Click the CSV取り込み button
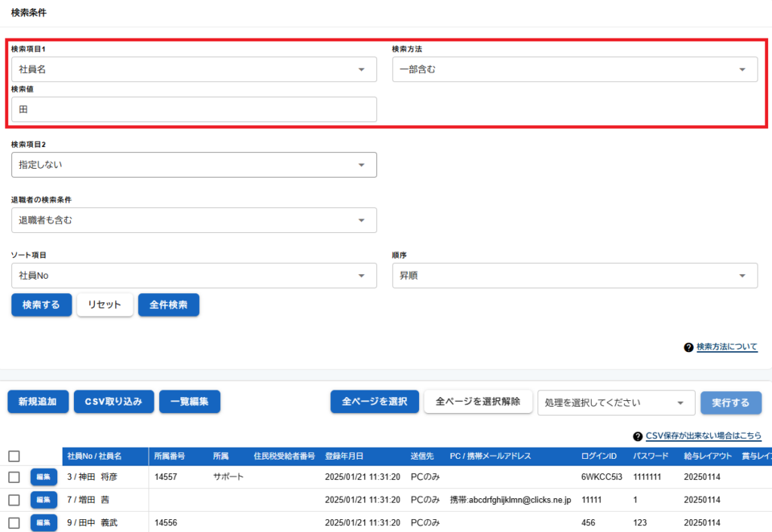772x532 pixels. tap(113, 402)
